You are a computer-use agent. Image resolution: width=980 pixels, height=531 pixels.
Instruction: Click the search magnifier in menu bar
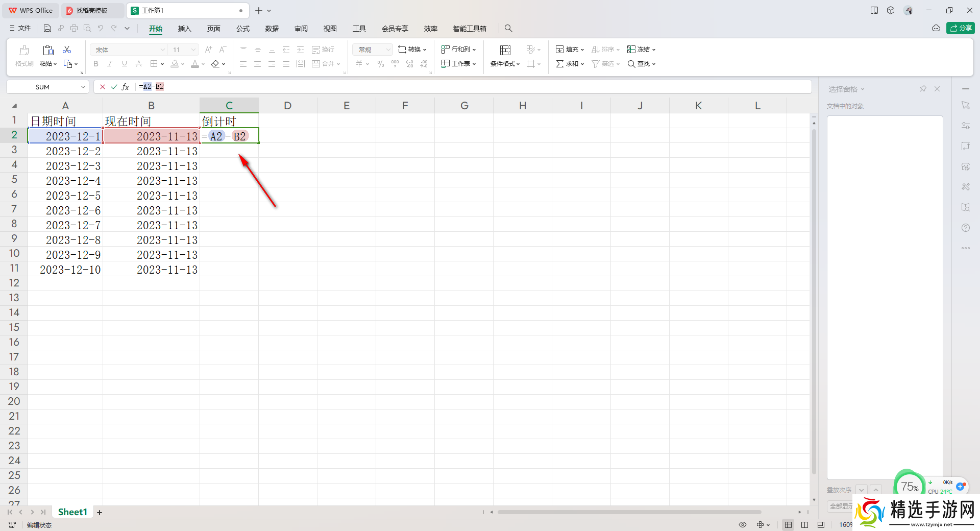508,29
